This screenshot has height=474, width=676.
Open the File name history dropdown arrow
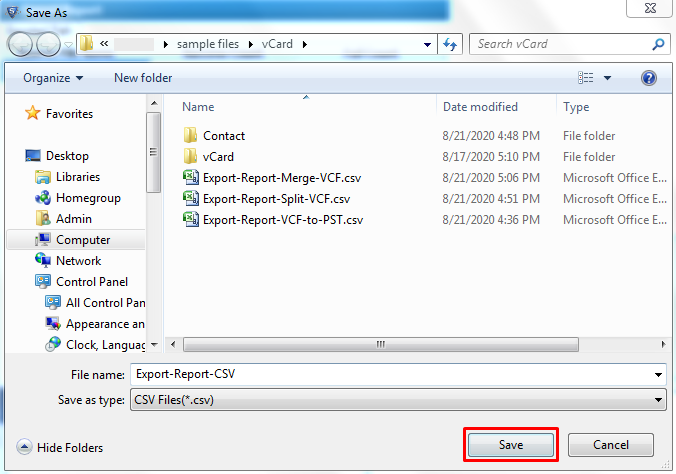pos(658,375)
